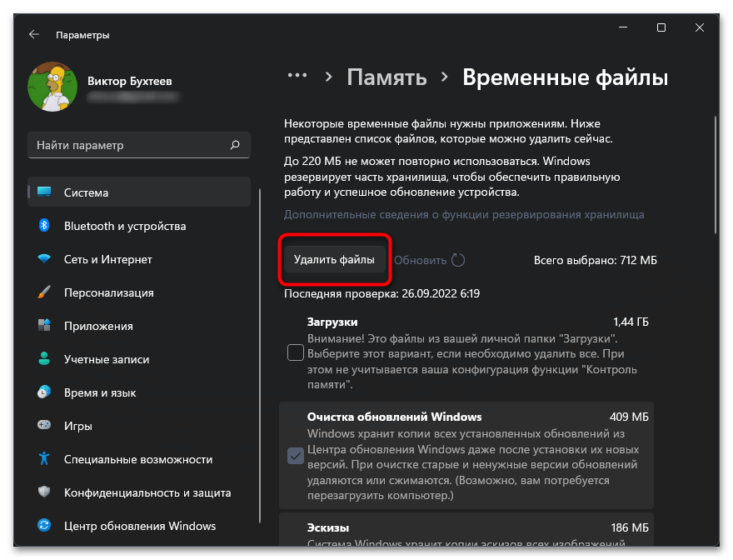
Task: Click Всего выбрано: 712 МБ text
Action: (x=595, y=260)
